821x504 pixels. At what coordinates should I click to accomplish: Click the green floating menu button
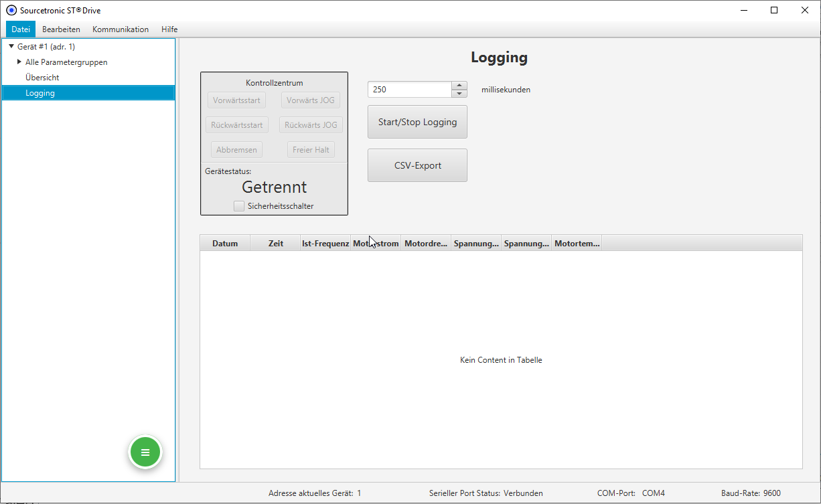point(145,452)
